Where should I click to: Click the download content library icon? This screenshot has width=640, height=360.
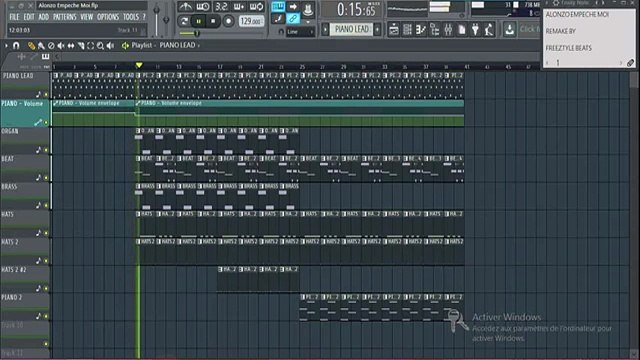(509, 29)
